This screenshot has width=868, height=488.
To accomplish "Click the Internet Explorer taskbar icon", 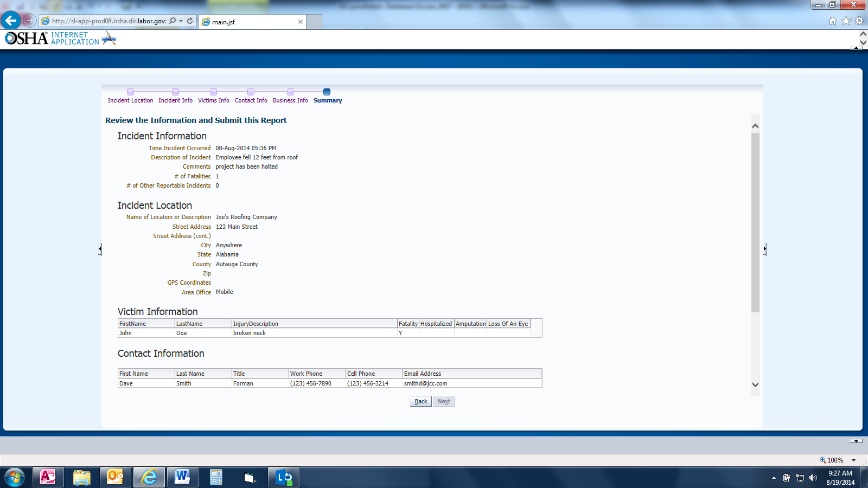I will pos(149,477).
